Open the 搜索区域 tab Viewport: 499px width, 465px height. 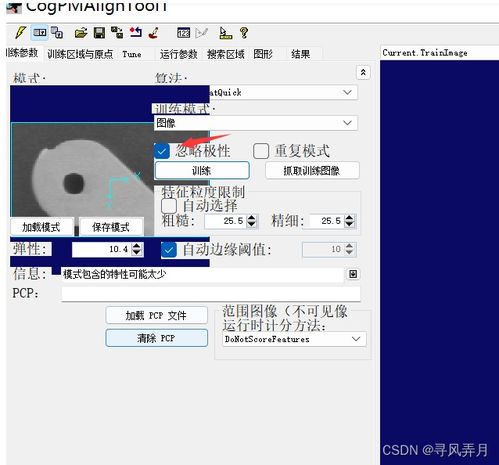[226, 54]
